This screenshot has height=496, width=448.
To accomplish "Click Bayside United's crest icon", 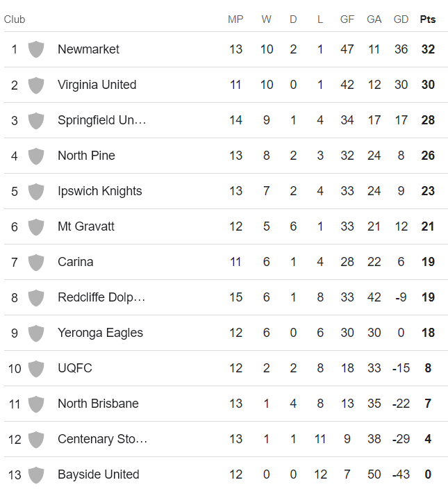I will pos(36,474).
